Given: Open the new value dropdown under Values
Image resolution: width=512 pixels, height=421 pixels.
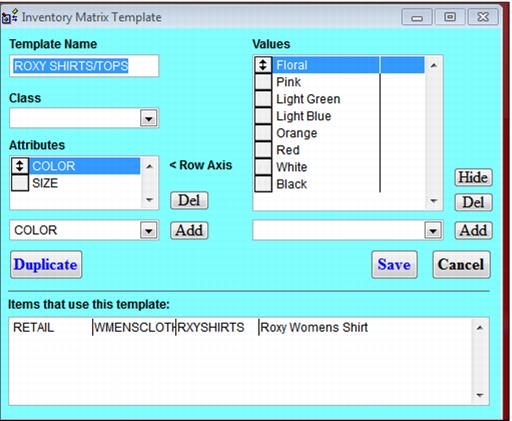Looking at the screenshot, I should point(433,230).
